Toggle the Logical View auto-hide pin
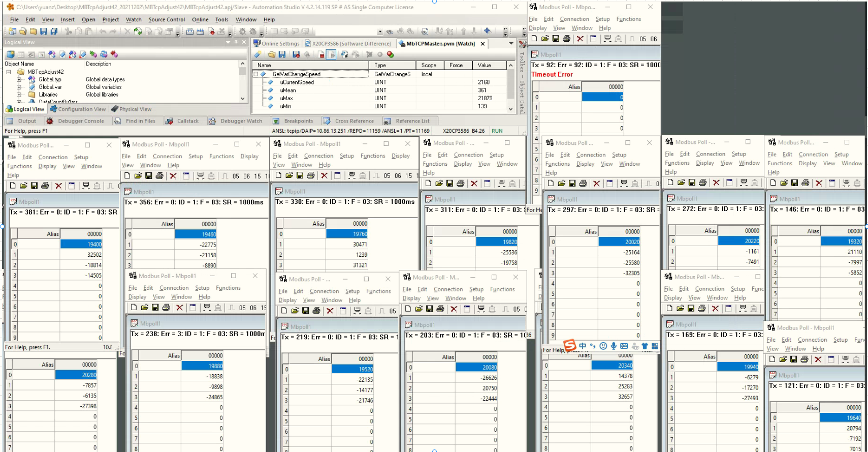 click(x=236, y=42)
